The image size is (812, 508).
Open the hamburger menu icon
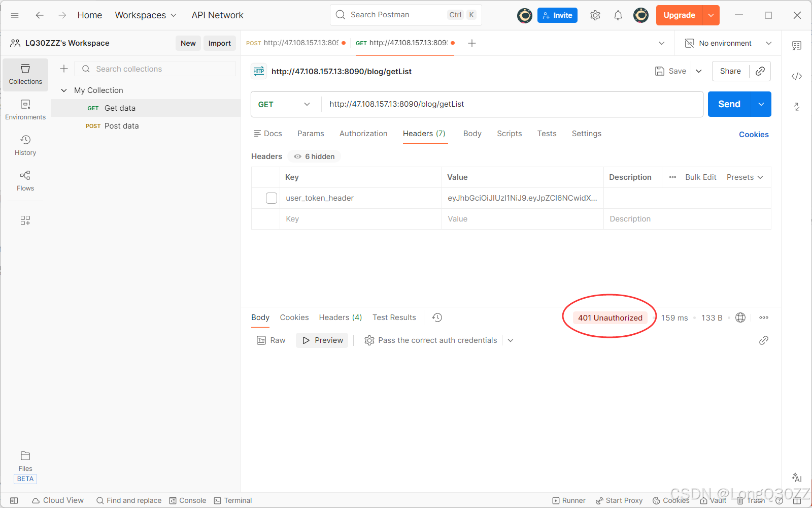[15, 15]
